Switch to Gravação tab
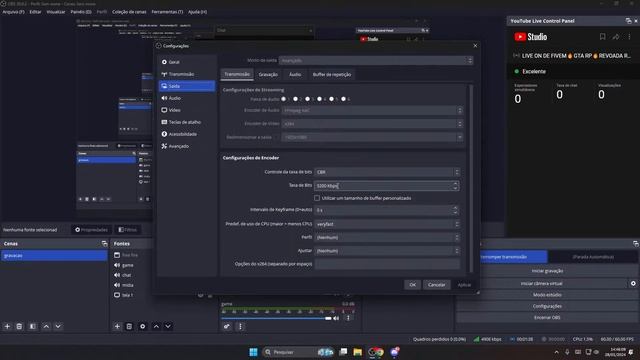Image resolution: width=640 pixels, height=360 pixels. pos(268,75)
